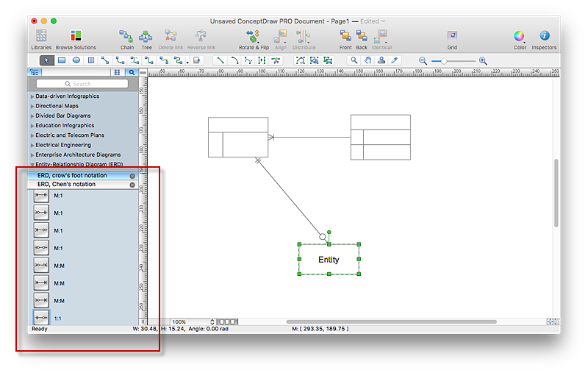Viewport: 588px width, 373px height.
Task: Click the Entity shape on canvas
Action: (x=329, y=259)
